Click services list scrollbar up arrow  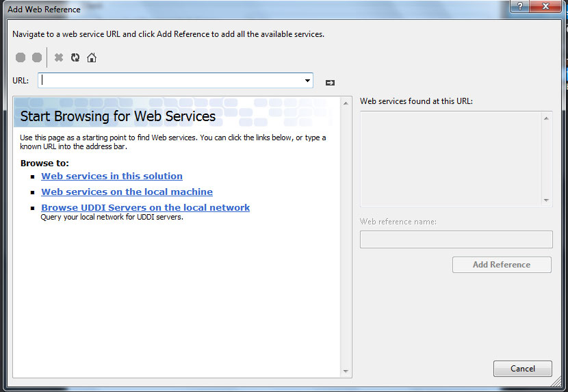point(546,118)
